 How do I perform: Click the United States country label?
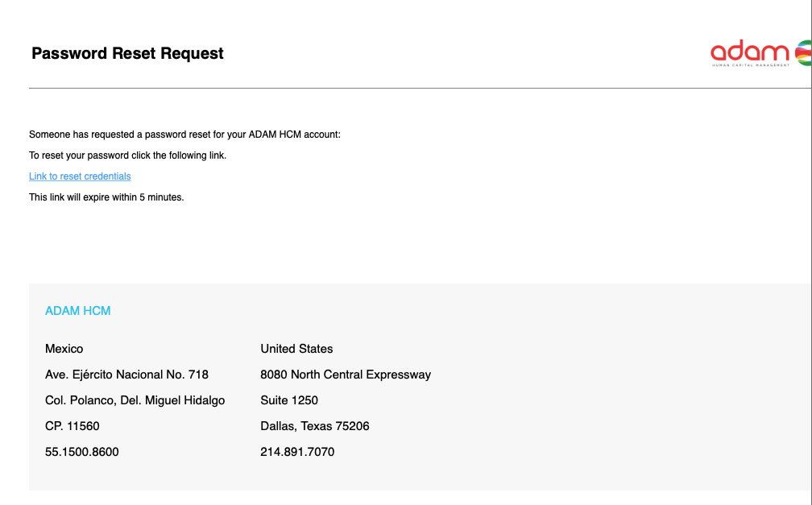[x=296, y=349]
